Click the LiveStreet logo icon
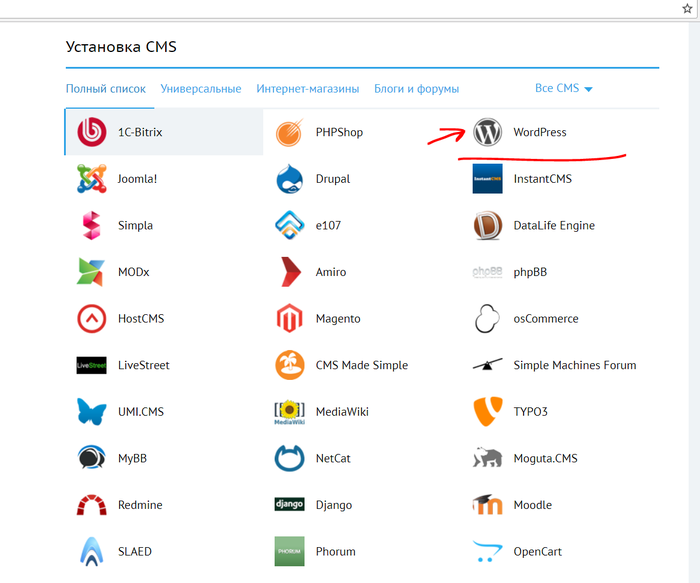Viewport: 700px width, 583px height. pyautogui.click(x=92, y=365)
